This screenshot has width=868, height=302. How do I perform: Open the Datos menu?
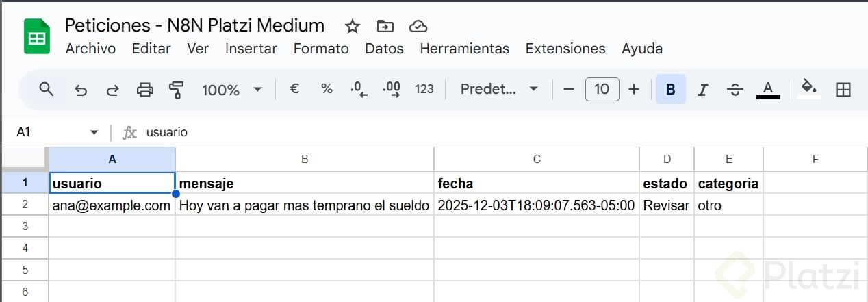click(x=384, y=49)
